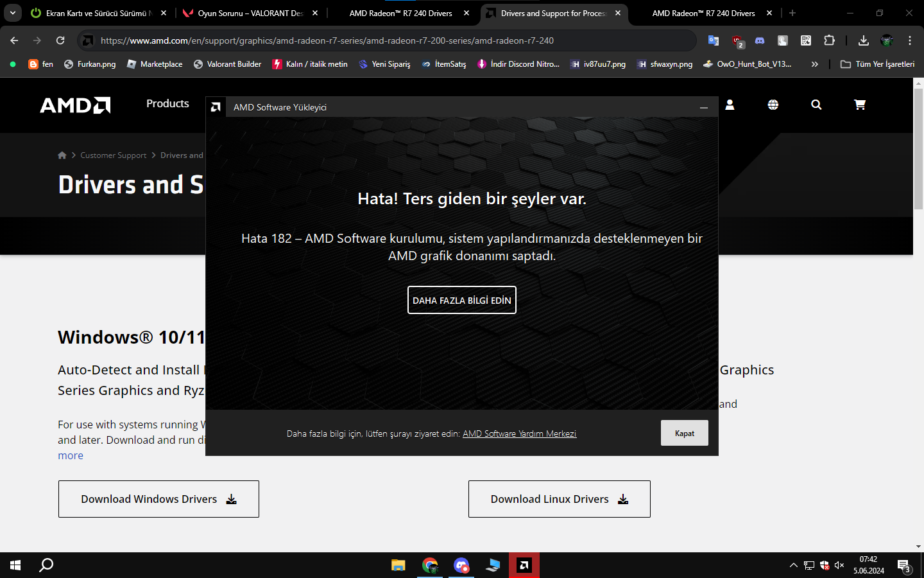The width and height of the screenshot is (924, 578).
Task: Open the İndir Discord Nitro bookmark
Action: [518, 64]
